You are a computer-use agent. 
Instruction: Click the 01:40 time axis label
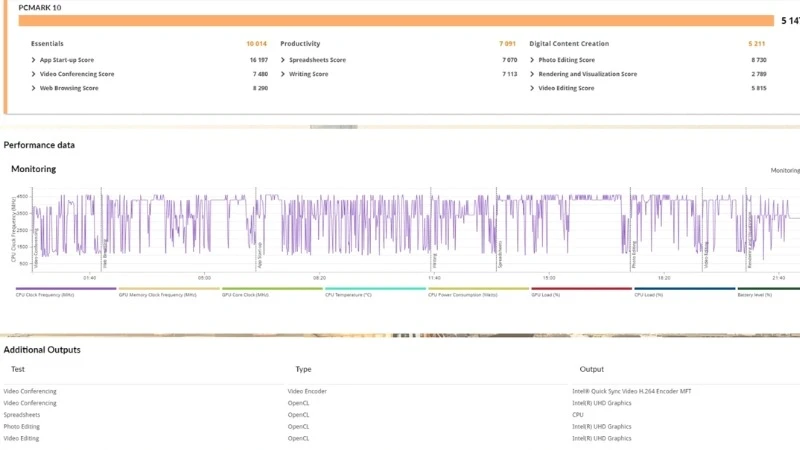[x=89, y=278]
